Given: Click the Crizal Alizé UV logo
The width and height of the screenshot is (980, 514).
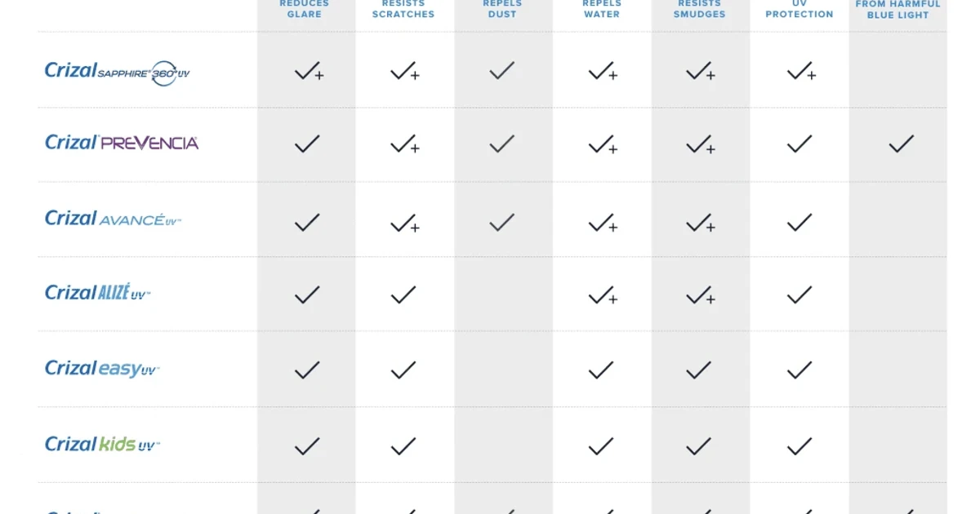Looking at the screenshot, I should click(98, 292).
